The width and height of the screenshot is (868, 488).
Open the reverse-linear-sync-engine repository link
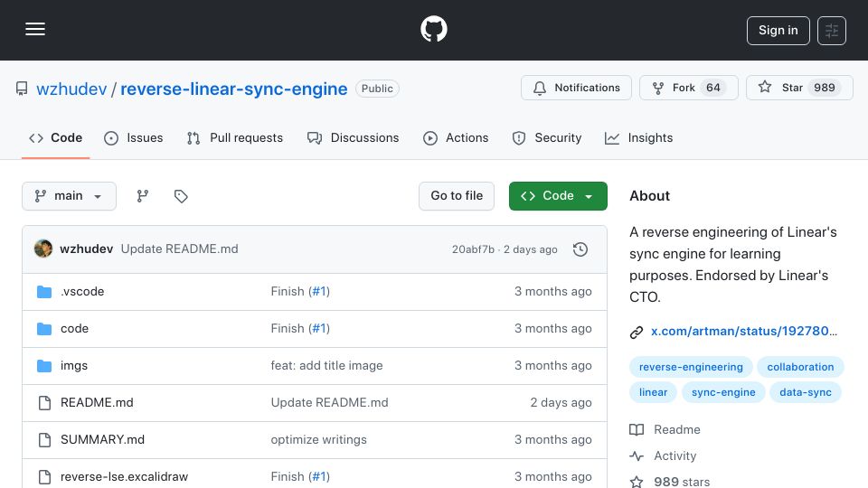(x=233, y=89)
